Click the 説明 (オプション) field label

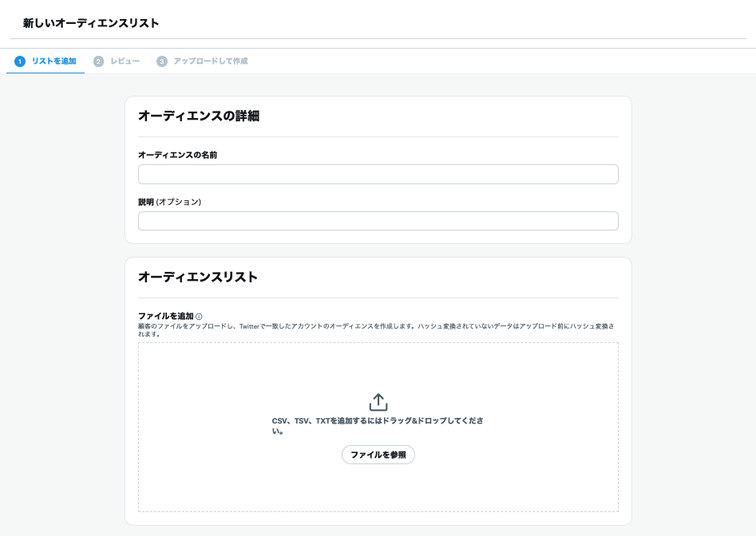tap(169, 202)
